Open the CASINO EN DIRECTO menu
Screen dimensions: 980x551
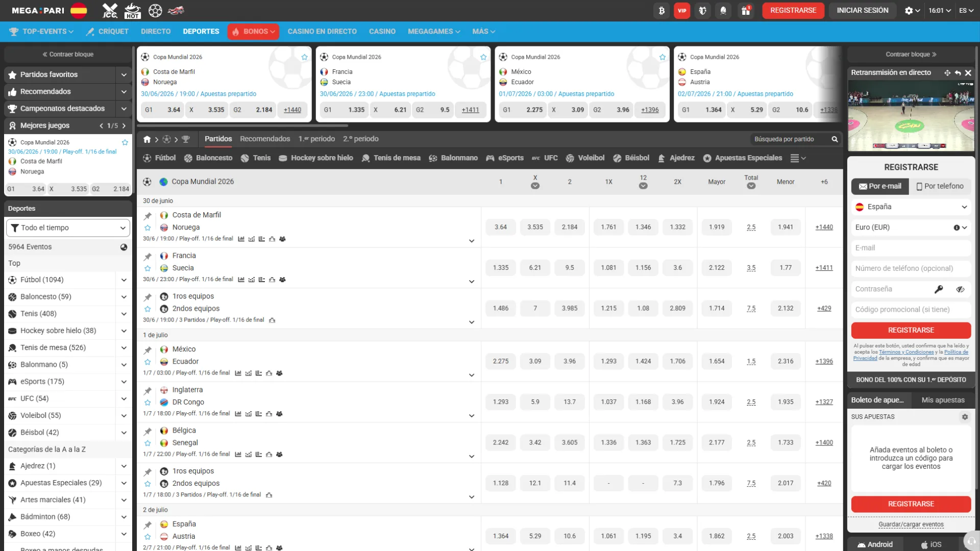322,32
